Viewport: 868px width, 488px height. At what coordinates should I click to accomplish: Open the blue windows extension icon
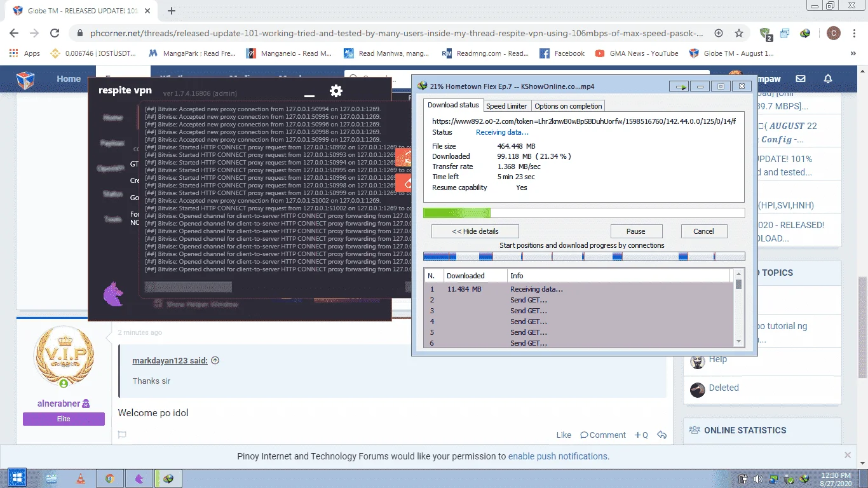click(785, 33)
